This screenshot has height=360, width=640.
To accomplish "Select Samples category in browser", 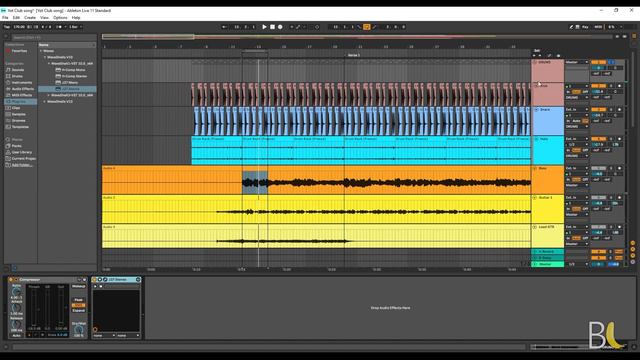I will coord(19,114).
